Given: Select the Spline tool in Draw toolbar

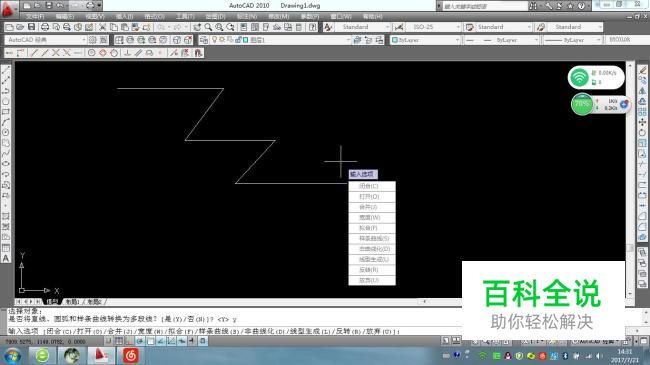Looking at the screenshot, I should pos(6,153).
